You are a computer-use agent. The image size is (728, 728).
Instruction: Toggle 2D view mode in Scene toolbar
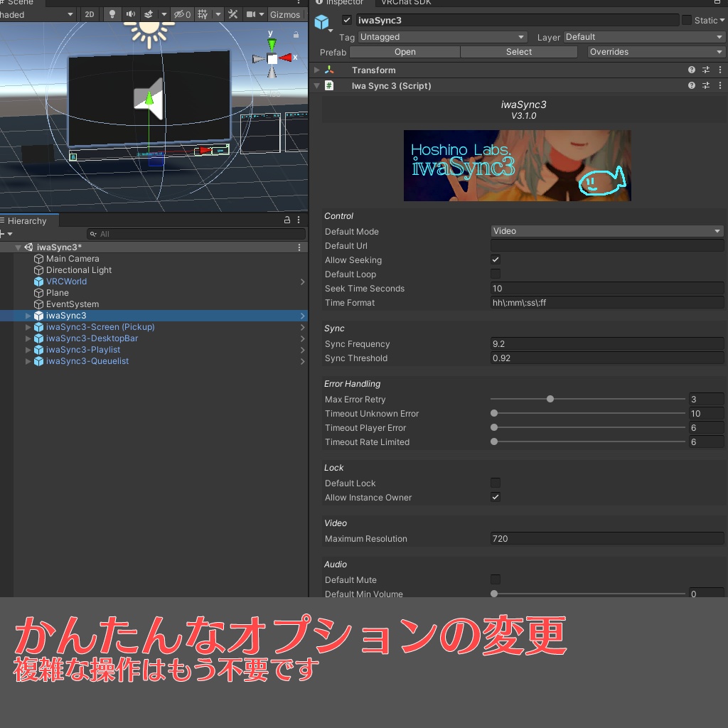[90, 14]
